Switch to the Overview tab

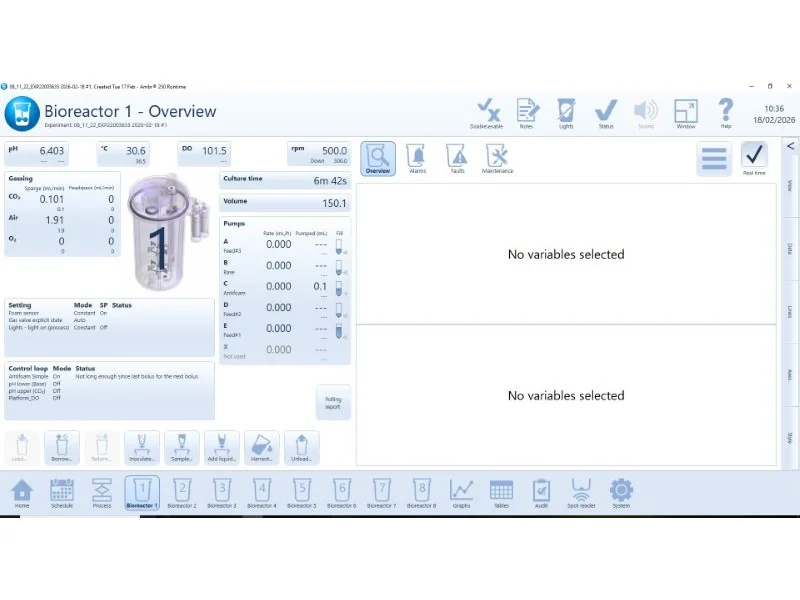(378, 159)
